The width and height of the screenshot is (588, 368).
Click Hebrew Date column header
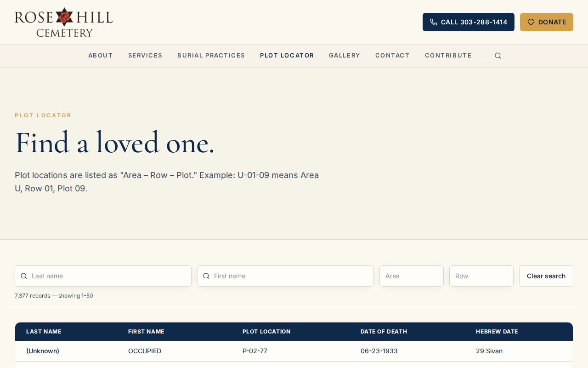click(x=497, y=332)
